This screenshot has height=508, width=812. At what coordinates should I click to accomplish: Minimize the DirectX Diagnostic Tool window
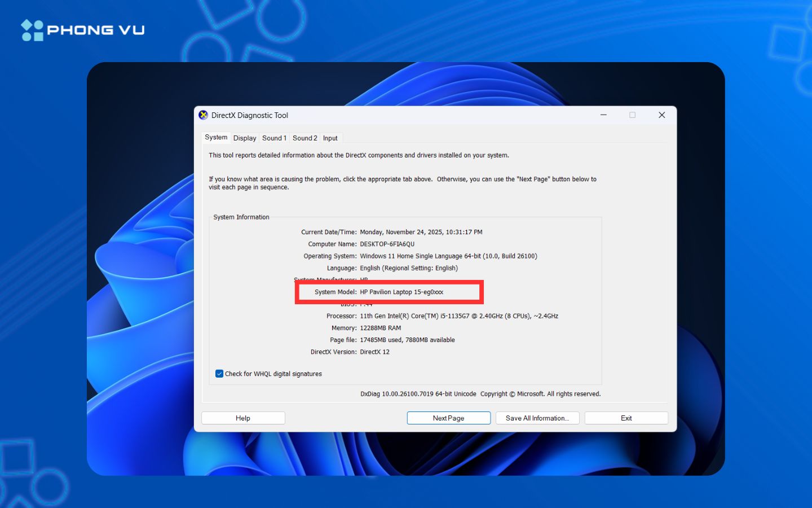(603, 115)
